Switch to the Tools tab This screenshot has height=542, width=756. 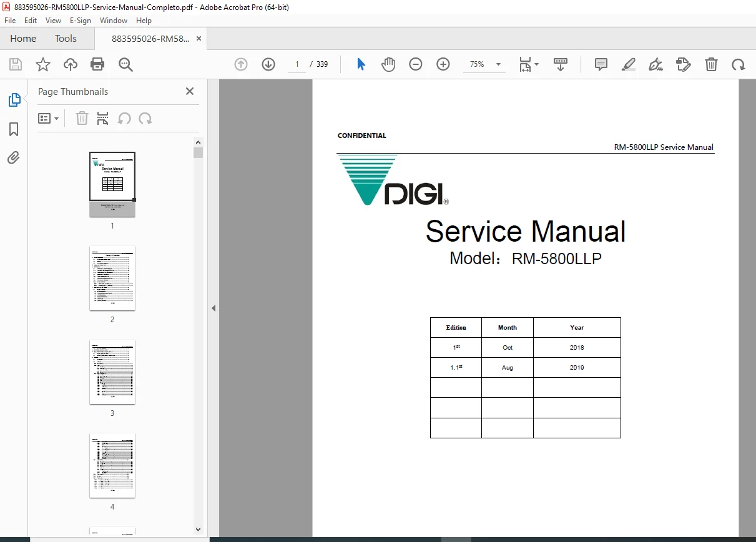coord(66,39)
